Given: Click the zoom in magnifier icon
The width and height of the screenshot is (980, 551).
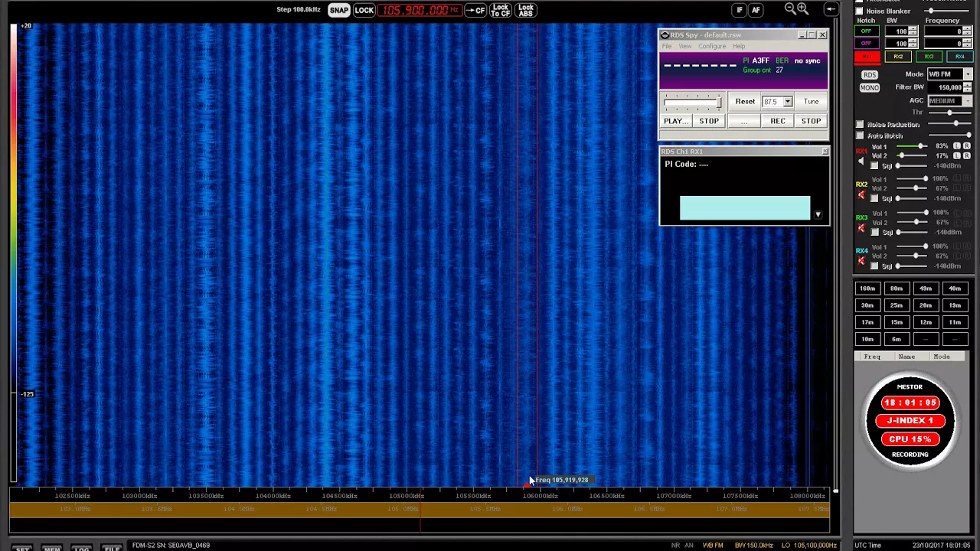Looking at the screenshot, I should pos(802,8).
